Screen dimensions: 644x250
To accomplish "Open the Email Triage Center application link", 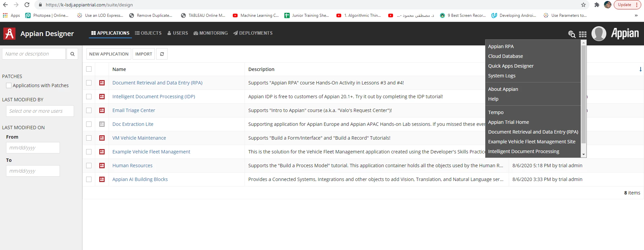I will [134, 110].
